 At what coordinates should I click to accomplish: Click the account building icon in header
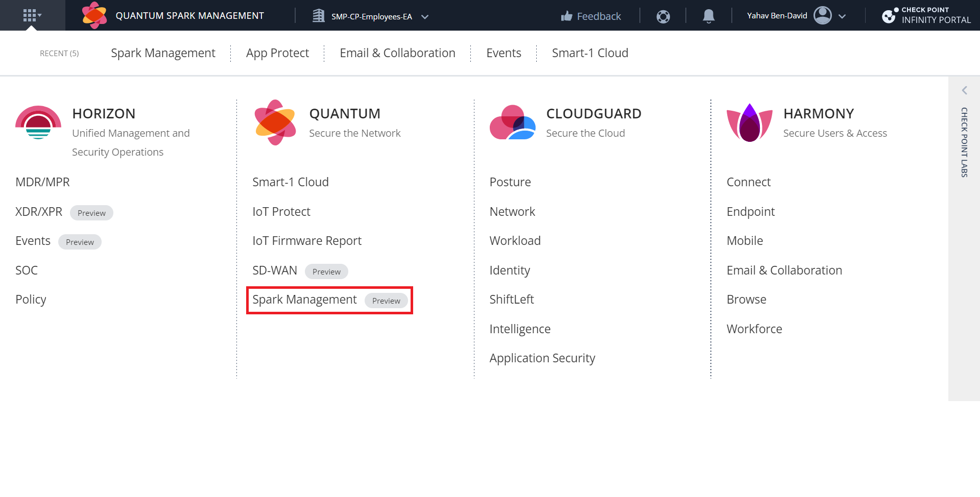point(319,16)
